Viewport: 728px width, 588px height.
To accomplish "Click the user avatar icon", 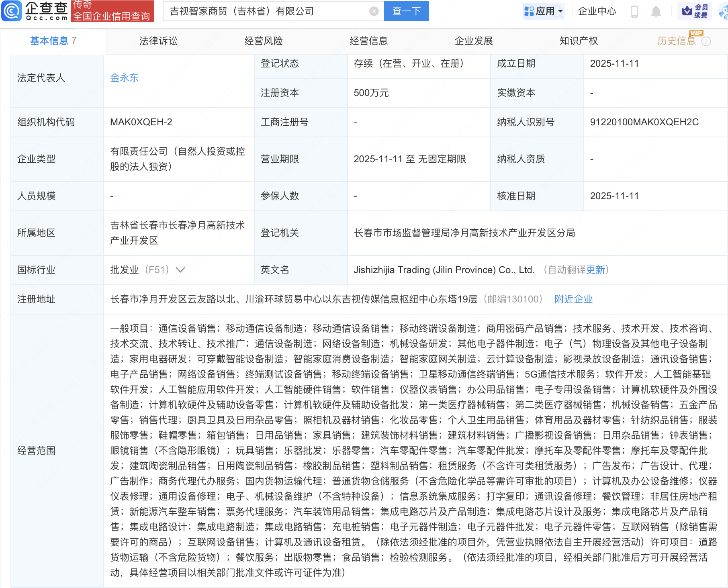I will [x=724, y=11].
